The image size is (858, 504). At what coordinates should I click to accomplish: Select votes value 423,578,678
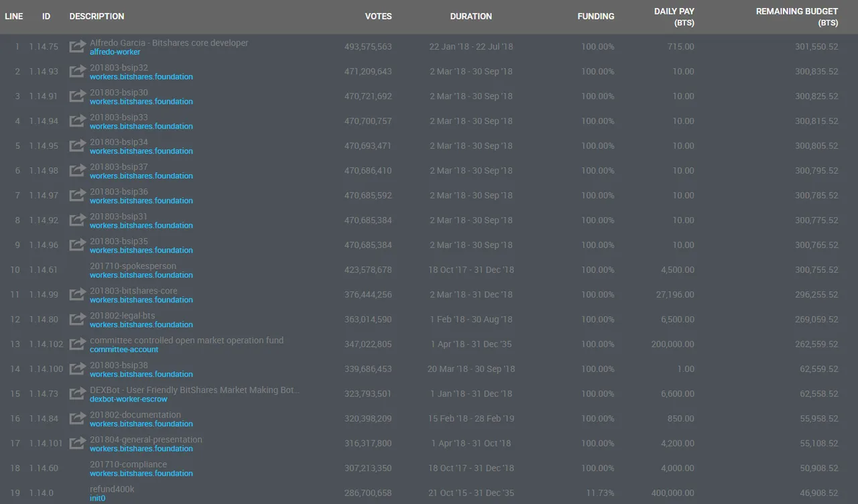[x=368, y=270]
